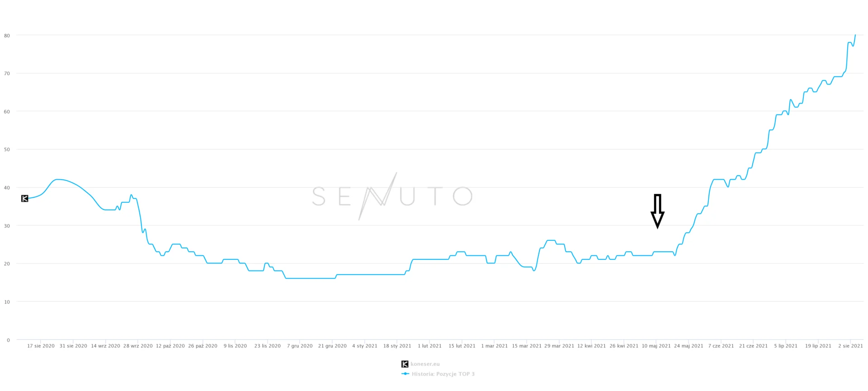
Task: Click the 7 gru 2020 axis label
Action: click(300, 346)
